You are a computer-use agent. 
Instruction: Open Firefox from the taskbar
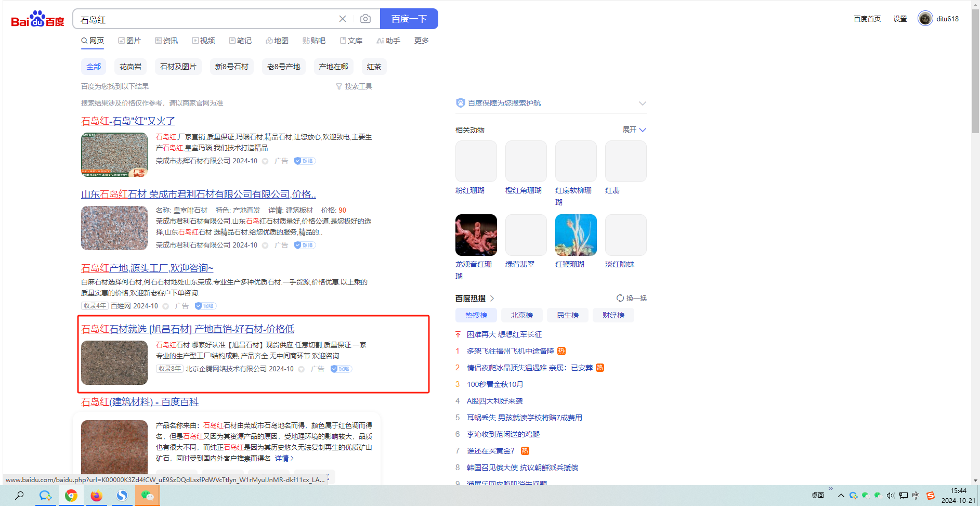[x=96, y=496]
